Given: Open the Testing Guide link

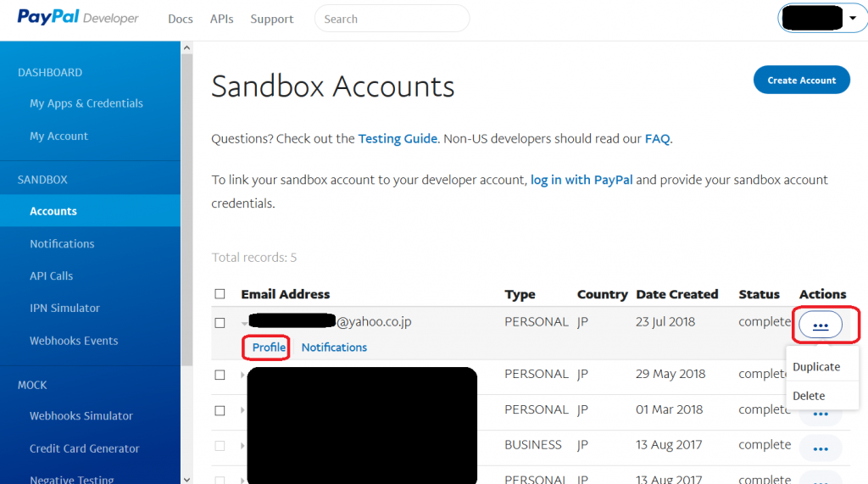Looking at the screenshot, I should 398,139.
